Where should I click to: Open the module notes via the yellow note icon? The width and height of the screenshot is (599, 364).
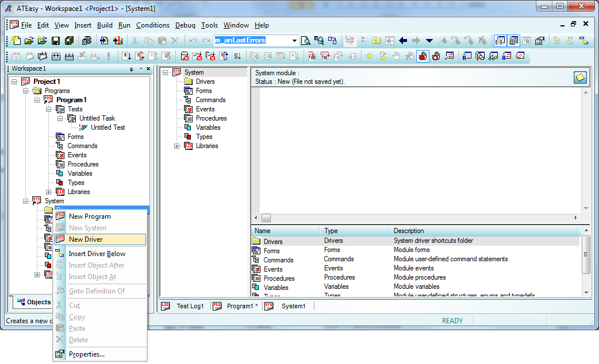click(x=580, y=78)
